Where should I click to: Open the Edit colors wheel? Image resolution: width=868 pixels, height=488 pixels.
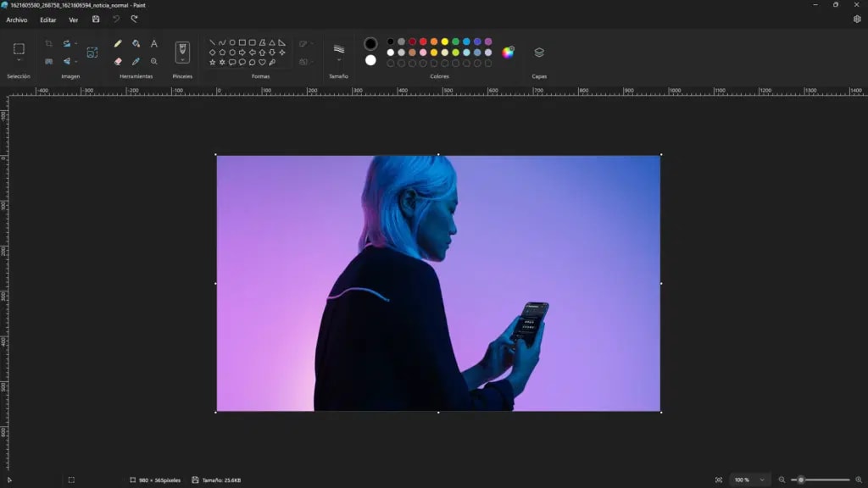[x=508, y=52]
